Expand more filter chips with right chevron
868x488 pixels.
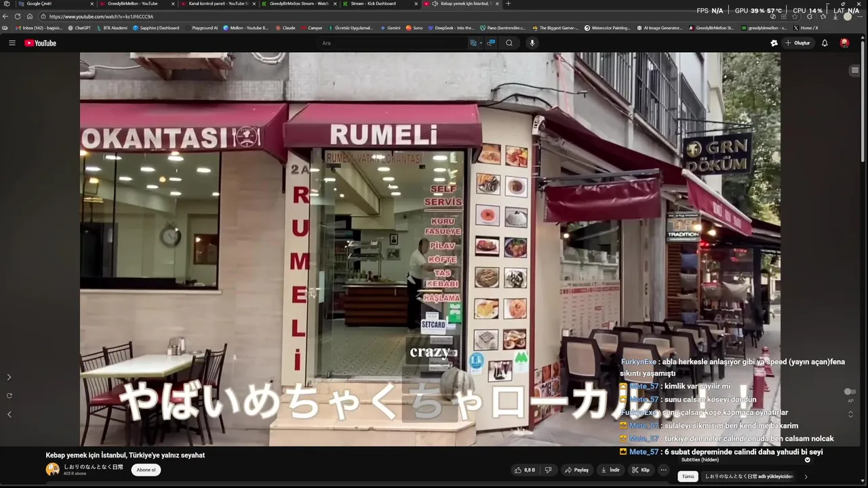tap(806, 476)
